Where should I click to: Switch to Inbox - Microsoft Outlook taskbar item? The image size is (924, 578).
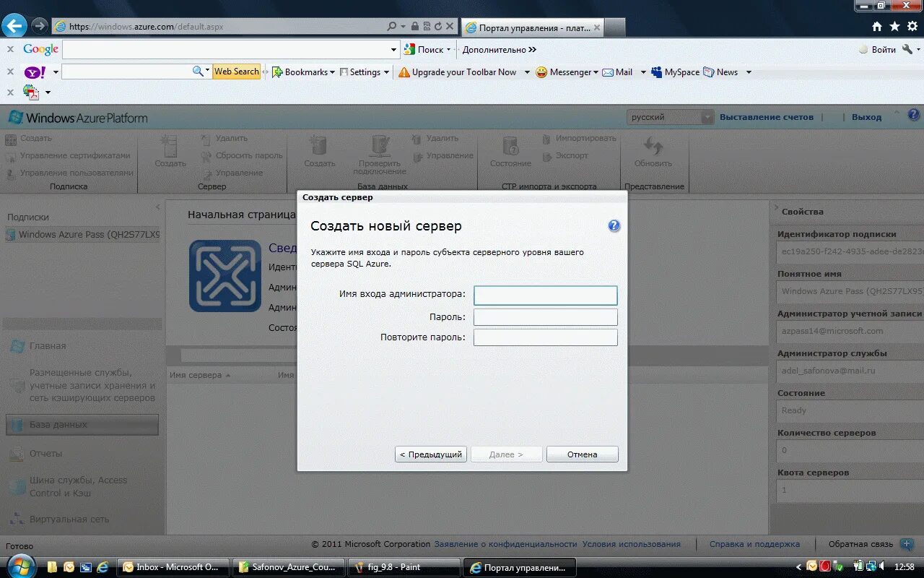pyautogui.click(x=173, y=567)
